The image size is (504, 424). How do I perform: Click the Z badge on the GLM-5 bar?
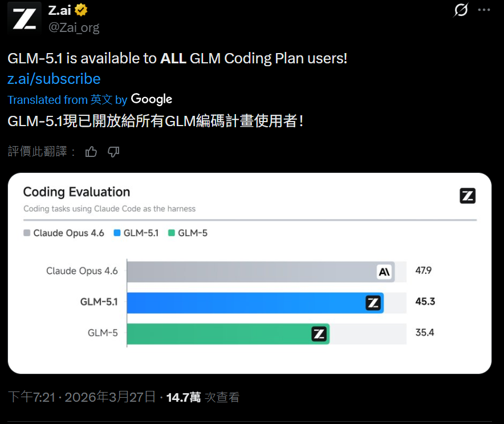pos(319,334)
